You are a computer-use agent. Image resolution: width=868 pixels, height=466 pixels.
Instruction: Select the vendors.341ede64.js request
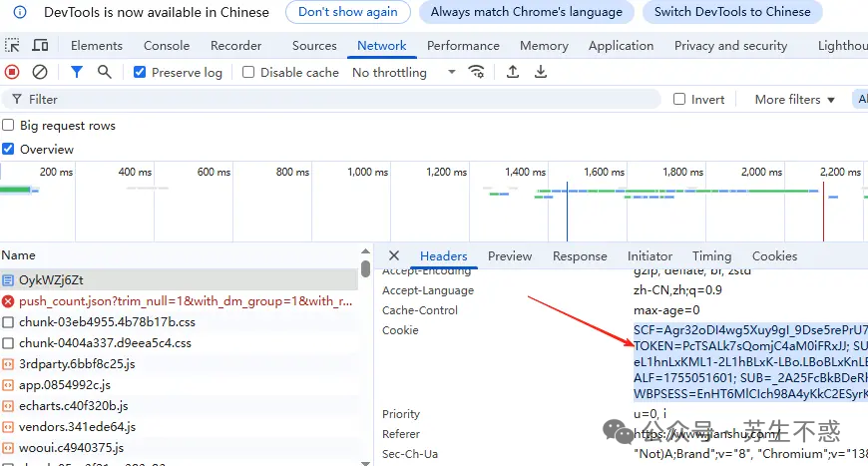click(x=179, y=427)
